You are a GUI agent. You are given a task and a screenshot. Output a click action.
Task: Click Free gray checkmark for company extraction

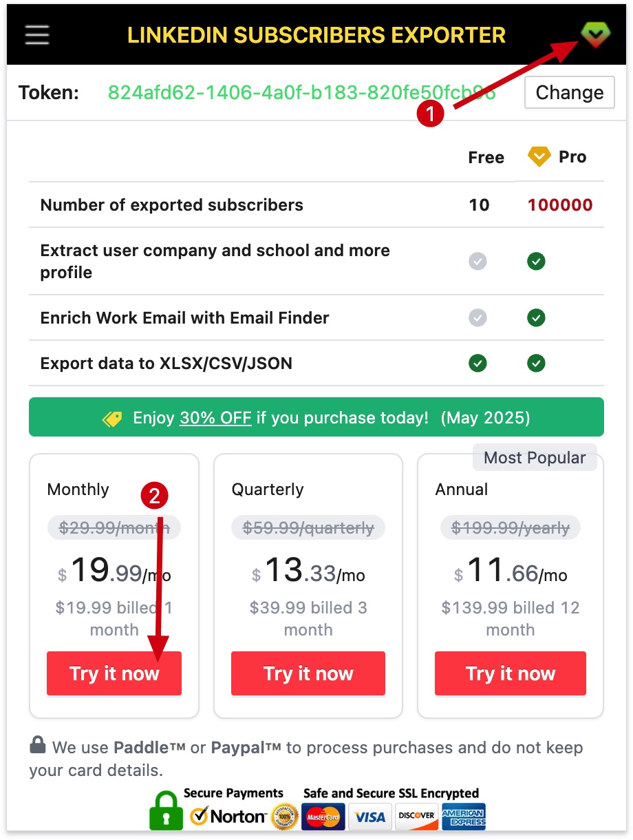point(478,261)
